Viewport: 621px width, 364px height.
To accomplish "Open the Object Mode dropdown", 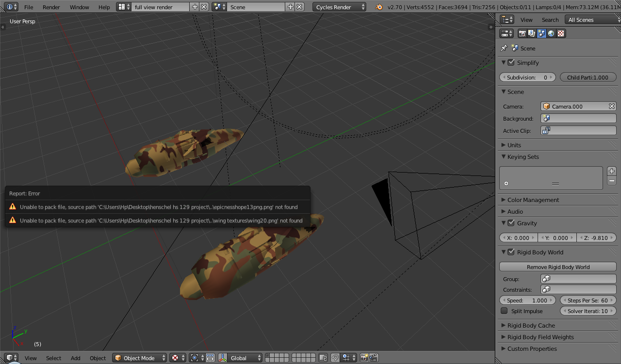I will pos(139,358).
